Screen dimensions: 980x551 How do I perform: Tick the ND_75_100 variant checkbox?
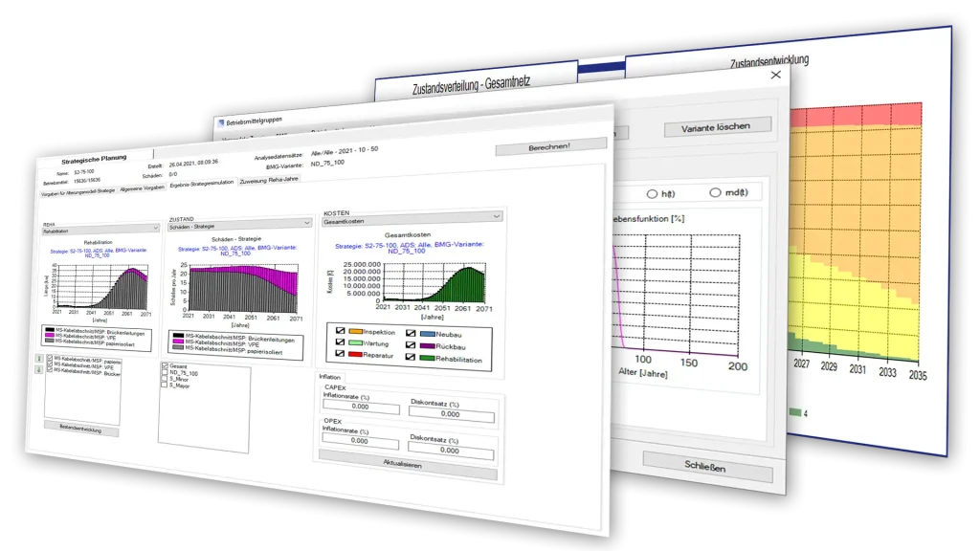click(165, 373)
